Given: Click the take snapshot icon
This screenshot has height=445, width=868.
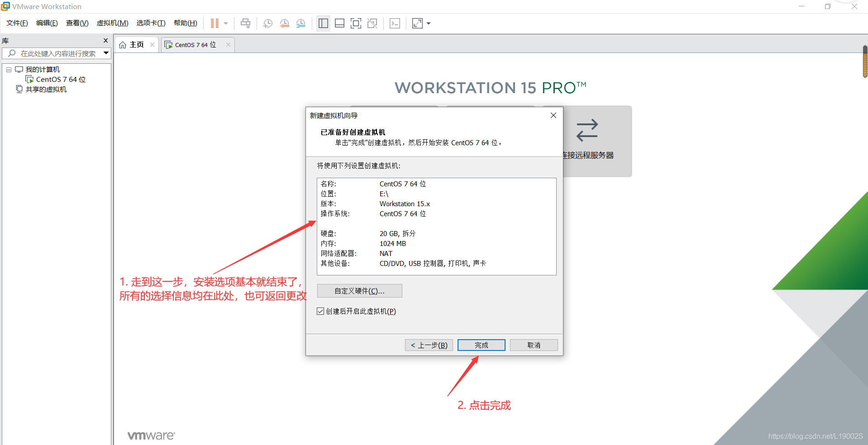Looking at the screenshot, I should (x=267, y=23).
